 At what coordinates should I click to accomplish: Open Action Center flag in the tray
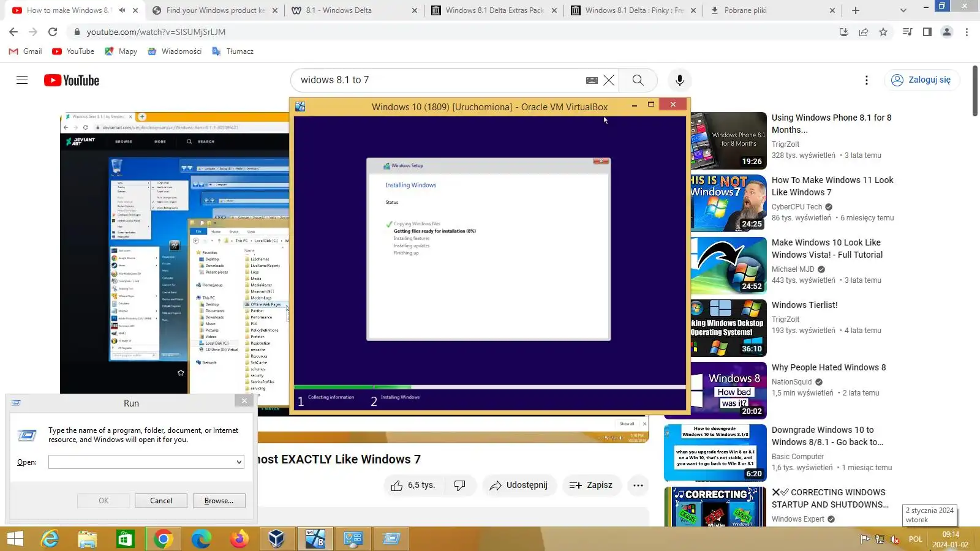[x=865, y=539]
